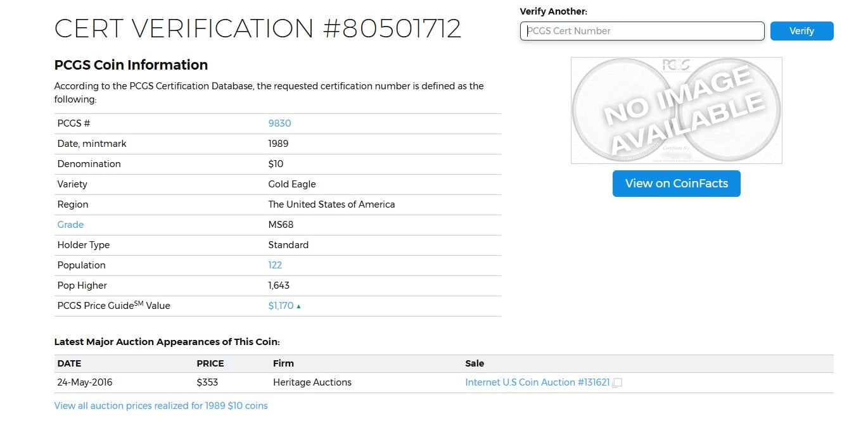
Task: Click Latest Major Auction Appearances heading
Action: tap(167, 342)
